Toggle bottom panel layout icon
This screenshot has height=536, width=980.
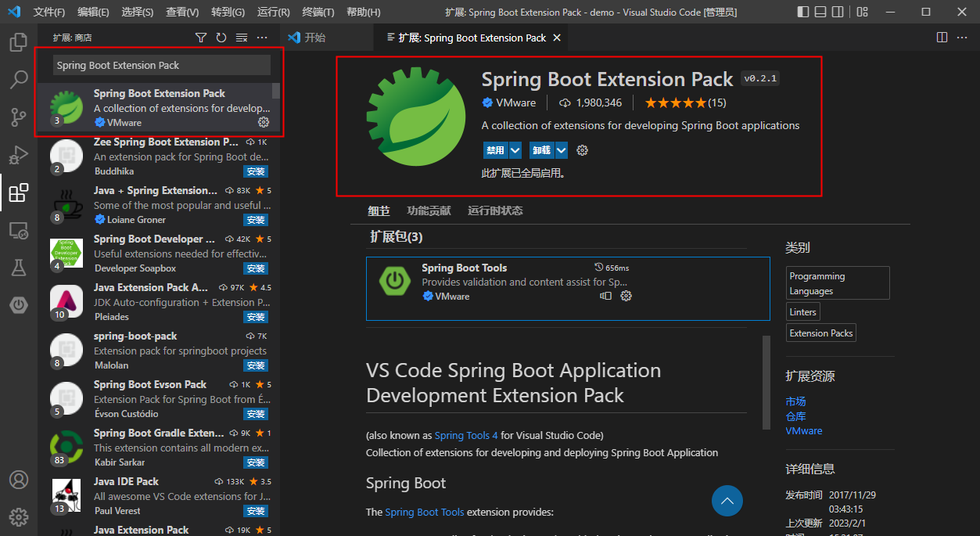820,12
